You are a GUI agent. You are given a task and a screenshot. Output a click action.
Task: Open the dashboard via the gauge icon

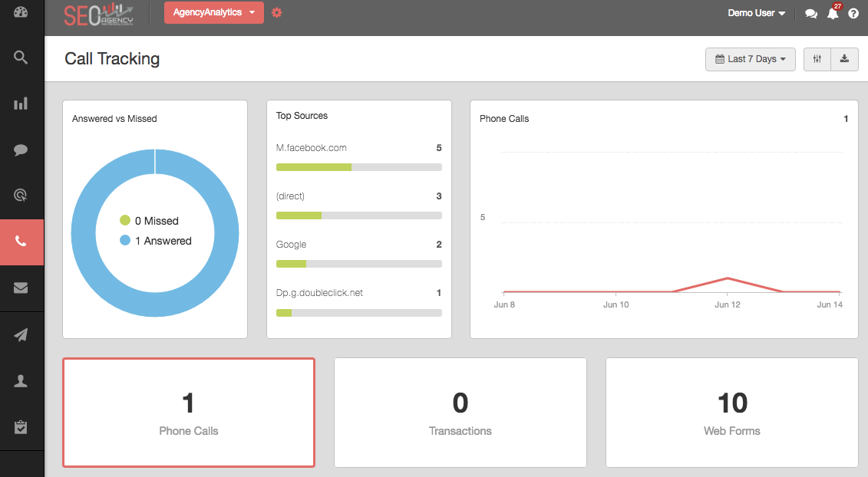click(x=21, y=12)
